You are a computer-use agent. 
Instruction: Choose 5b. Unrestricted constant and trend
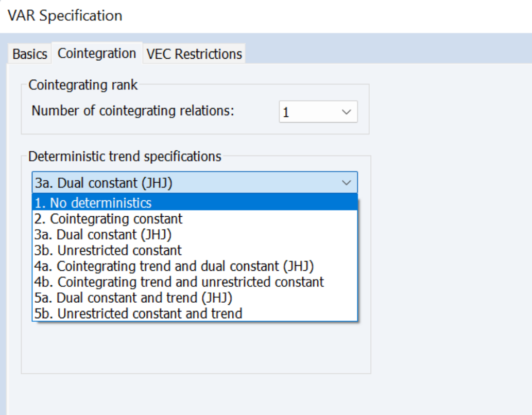(195, 313)
